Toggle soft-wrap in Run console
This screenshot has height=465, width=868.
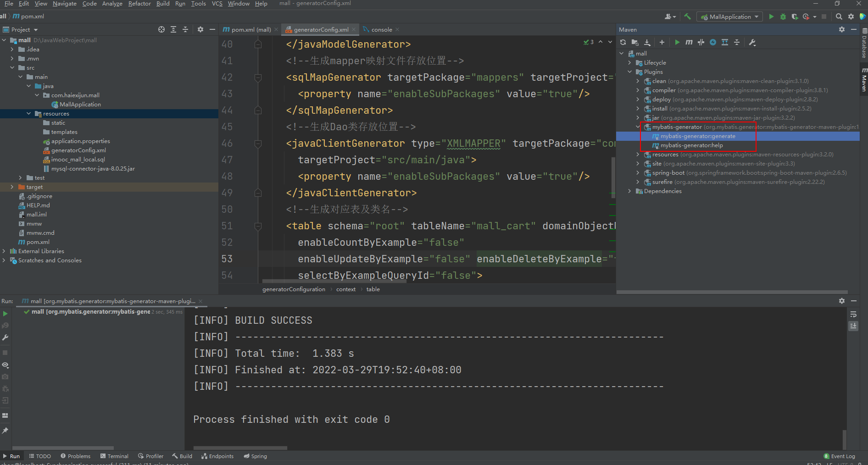click(x=853, y=315)
